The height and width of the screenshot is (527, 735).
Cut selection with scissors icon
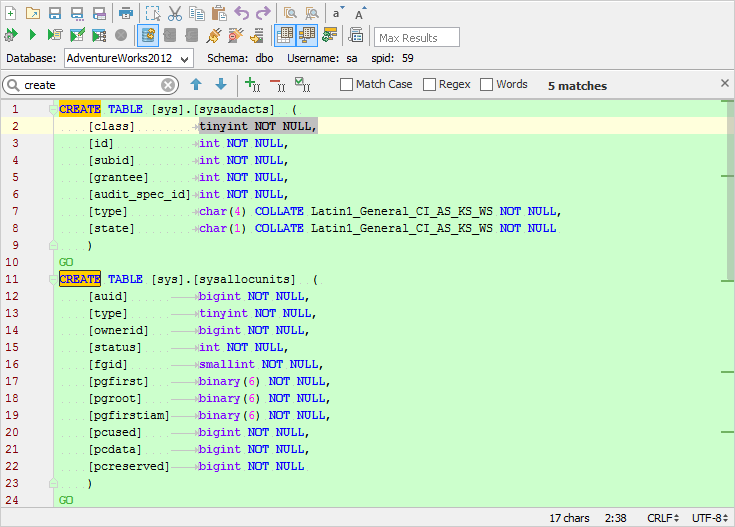point(175,14)
